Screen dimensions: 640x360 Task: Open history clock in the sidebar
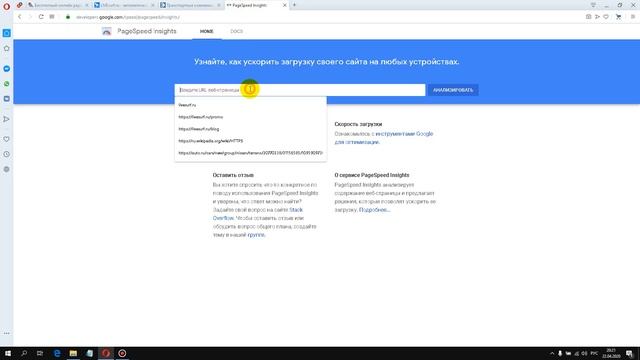7,154
